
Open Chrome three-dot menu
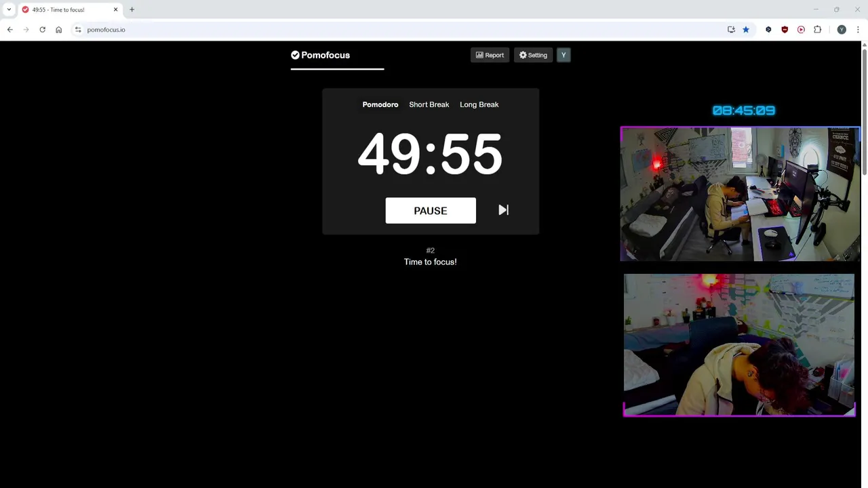coord(858,30)
